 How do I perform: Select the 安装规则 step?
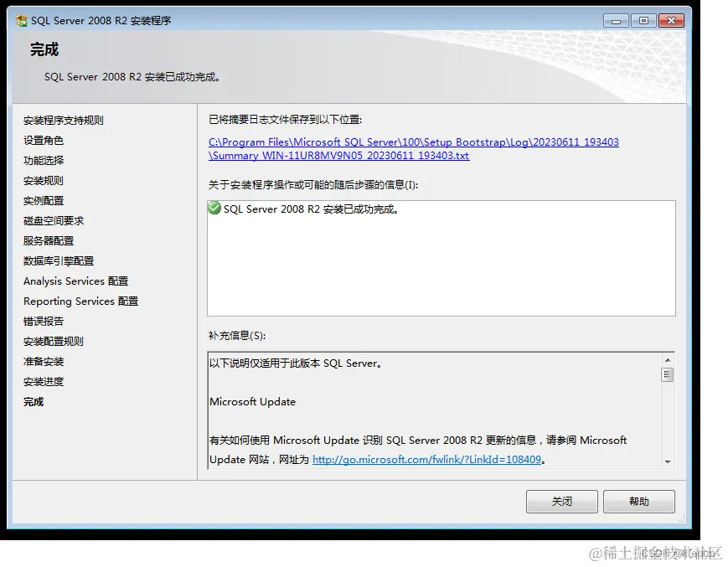(x=44, y=181)
